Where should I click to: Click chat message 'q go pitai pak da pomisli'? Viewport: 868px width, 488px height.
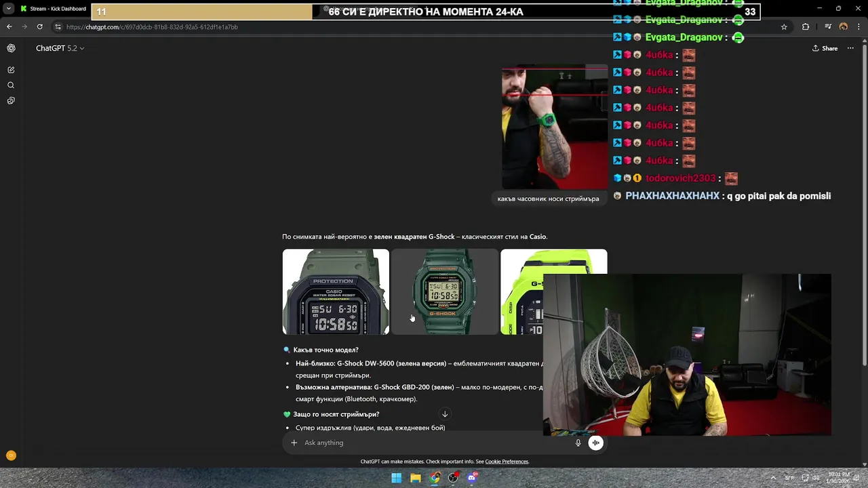pyautogui.click(x=778, y=196)
